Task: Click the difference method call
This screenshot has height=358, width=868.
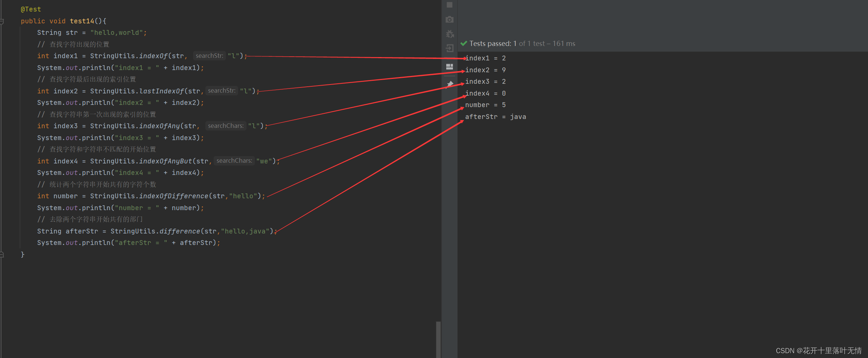Action: click(x=180, y=231)
